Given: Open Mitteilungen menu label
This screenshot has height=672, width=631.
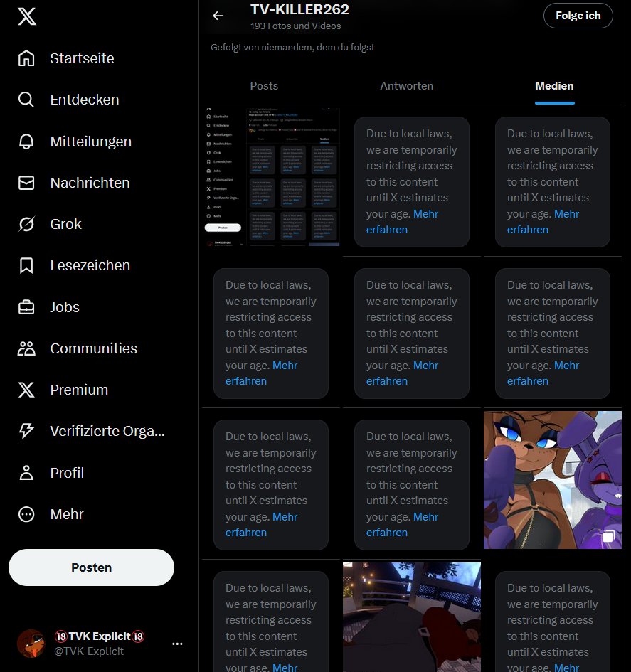Looking at the screenshot, I should coord(90,141).
